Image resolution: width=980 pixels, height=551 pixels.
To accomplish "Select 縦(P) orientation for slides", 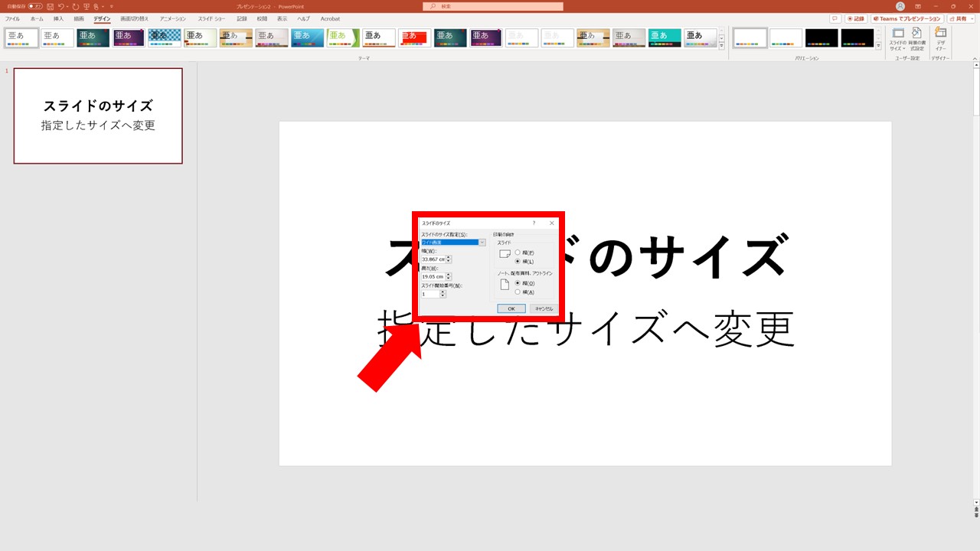I will pos(518,253).
